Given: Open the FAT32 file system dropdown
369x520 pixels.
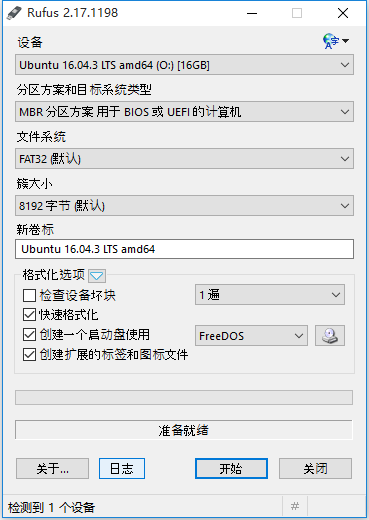Looking at the screenshot, I should click(x=184, y=159).
